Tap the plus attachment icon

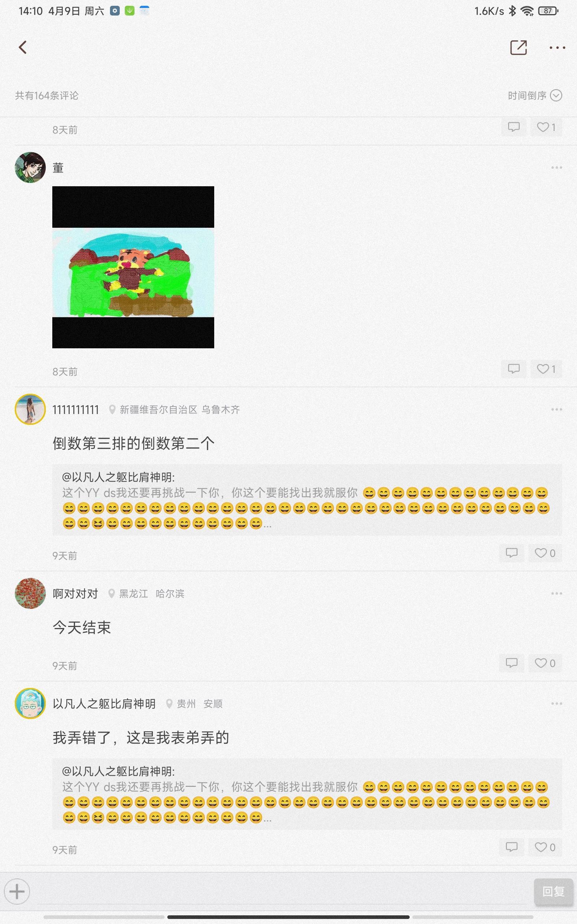click(x=17, y=892)
